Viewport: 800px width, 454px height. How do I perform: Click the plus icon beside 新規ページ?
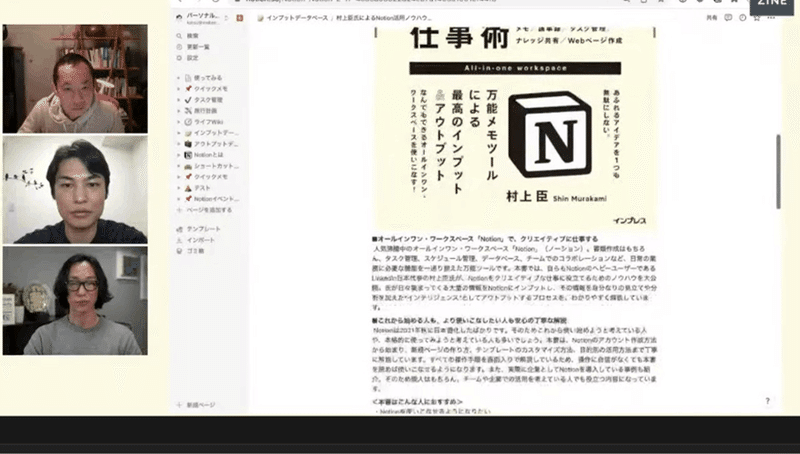pyautogui.click(x=179, y=405)
